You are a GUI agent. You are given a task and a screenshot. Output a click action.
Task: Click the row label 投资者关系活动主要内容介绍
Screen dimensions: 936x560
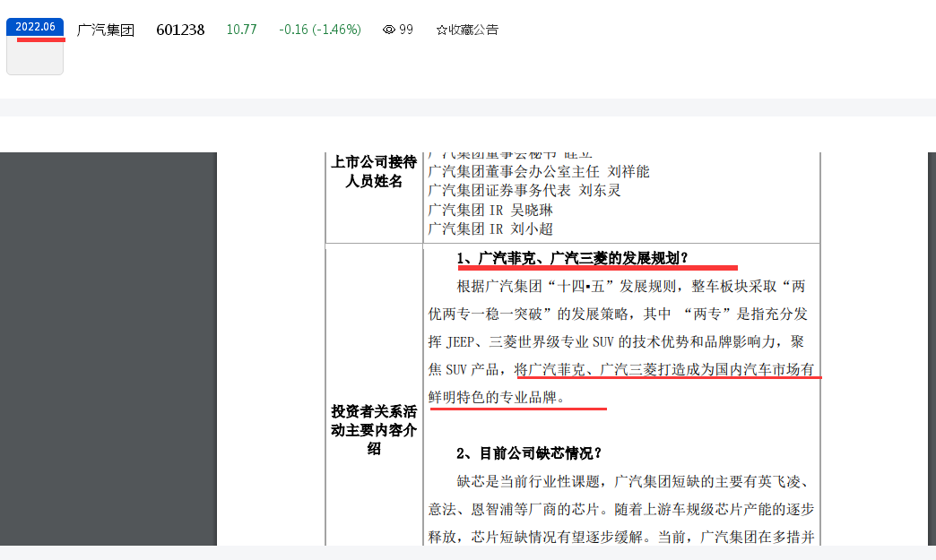coord(374,430)
